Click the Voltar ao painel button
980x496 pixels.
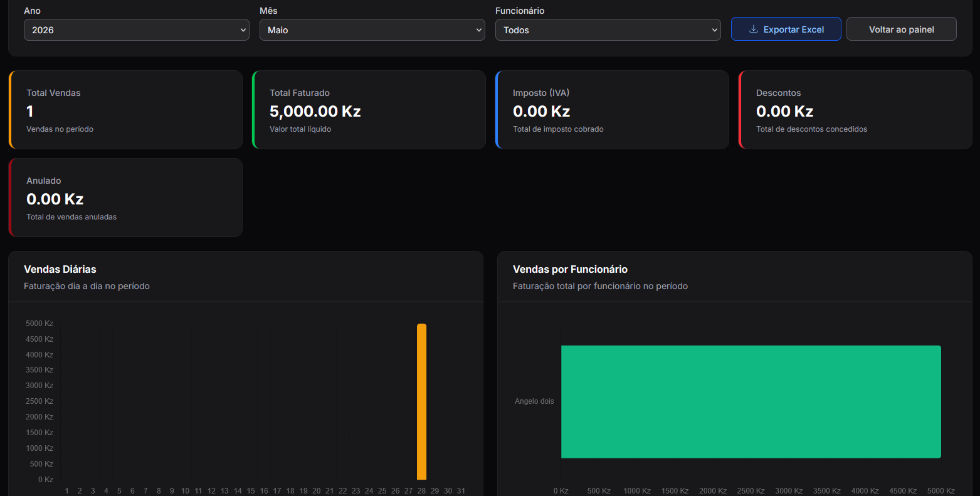(902, 29)
